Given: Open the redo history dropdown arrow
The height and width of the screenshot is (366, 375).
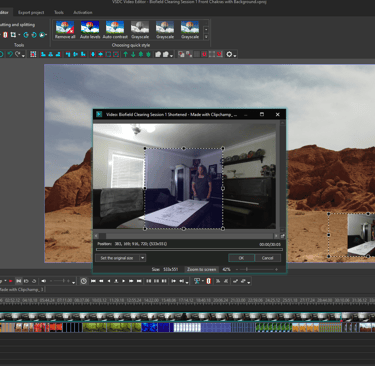Looking at the screenshot, I should point(23,55).
